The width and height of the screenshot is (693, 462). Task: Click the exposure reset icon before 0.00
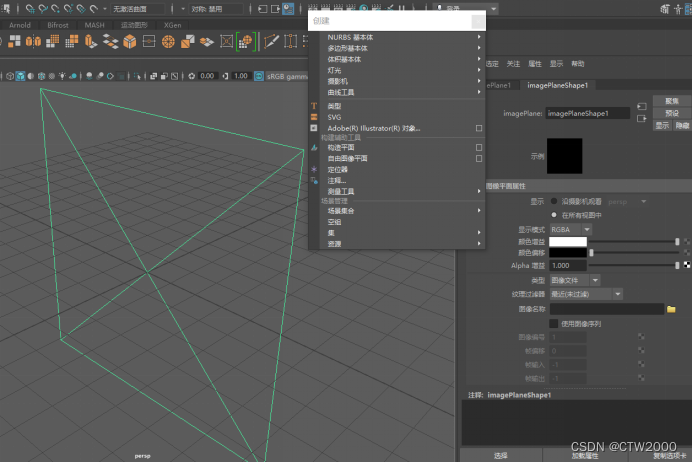coord(192,76)
